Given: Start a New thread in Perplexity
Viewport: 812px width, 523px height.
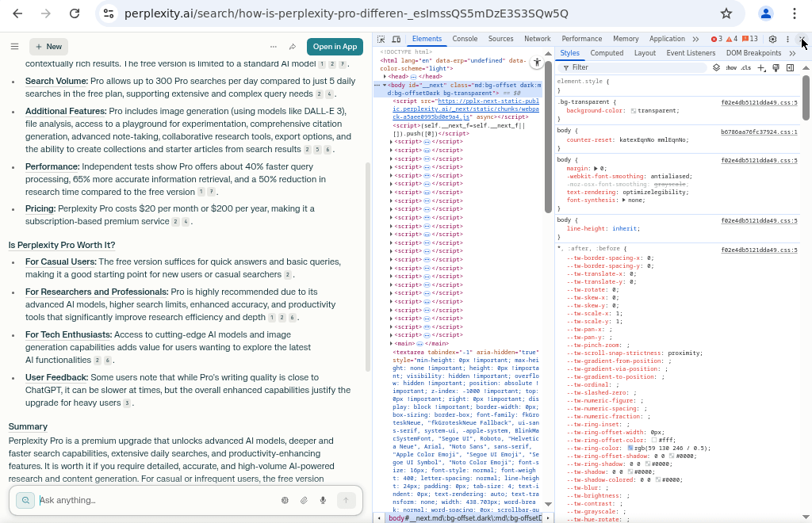Looking at the screenshot, I should (48, 47).
